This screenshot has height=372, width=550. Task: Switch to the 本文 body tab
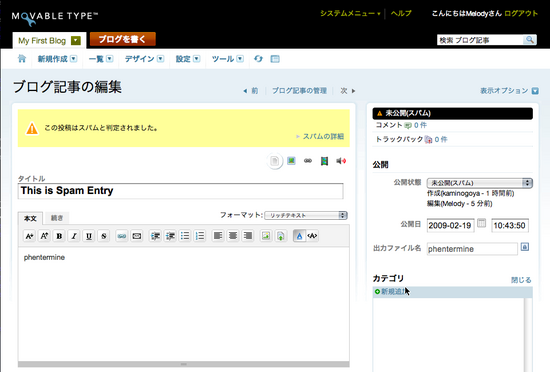click(30, 218)
